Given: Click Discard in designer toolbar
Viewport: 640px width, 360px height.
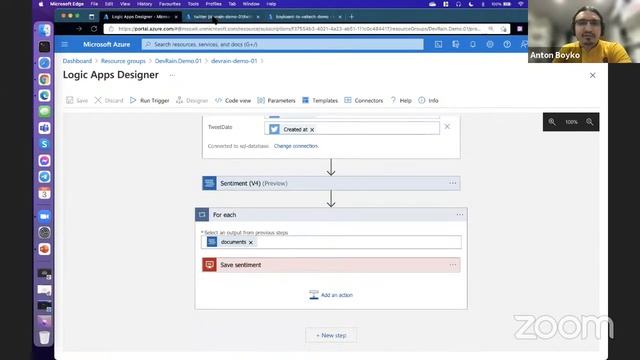Looking at the screenshot, I should coord(109,100).
